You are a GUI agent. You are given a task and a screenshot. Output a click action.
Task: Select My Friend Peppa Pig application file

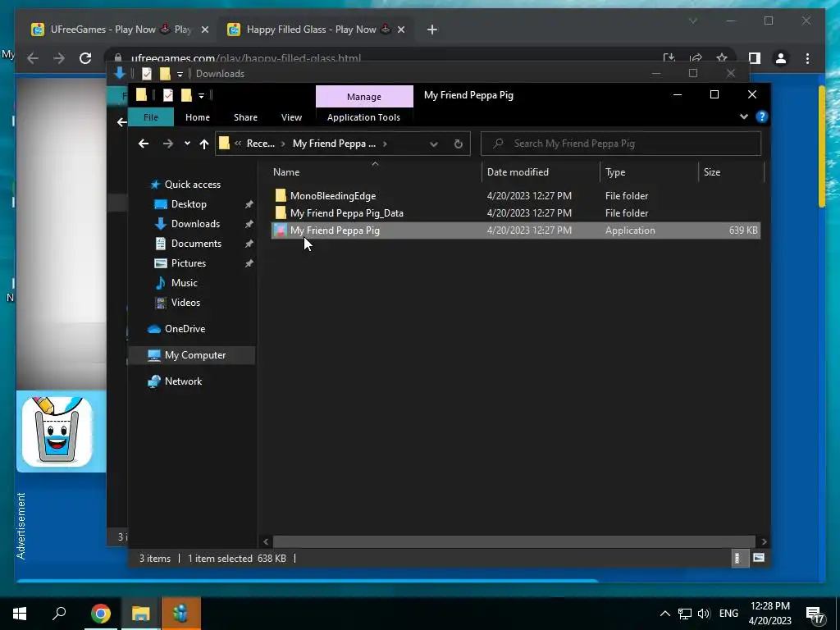pos(515,231)
